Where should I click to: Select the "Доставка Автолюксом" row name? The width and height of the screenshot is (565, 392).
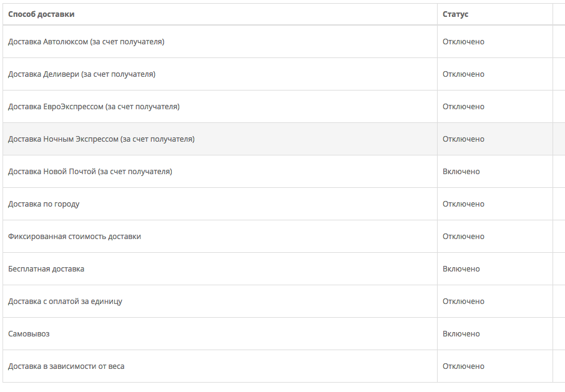pos(86,42)
